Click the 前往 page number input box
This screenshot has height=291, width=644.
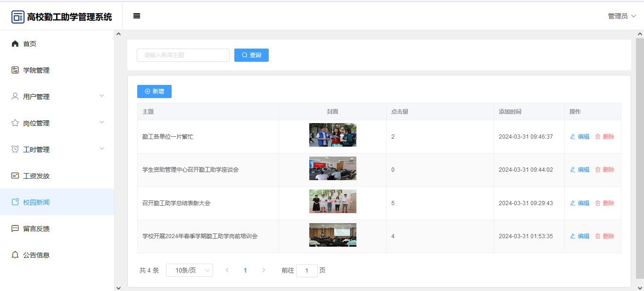point(306,271)
